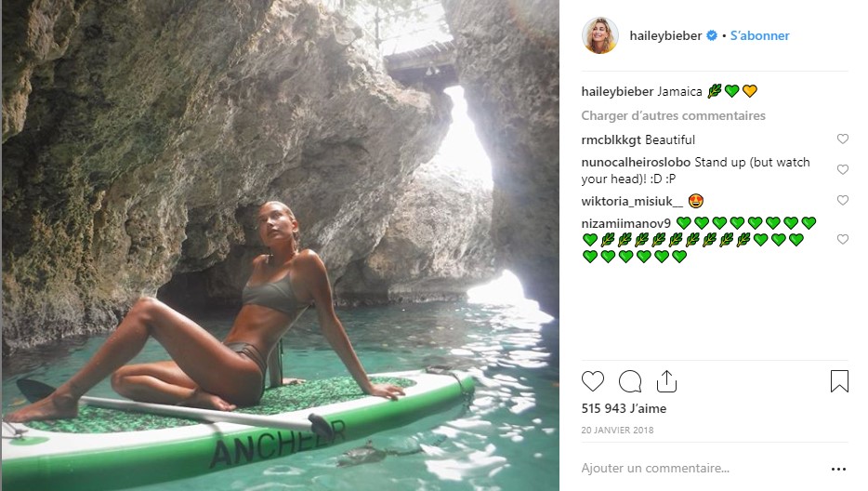Open the profile picture avatar
The image size is (868, 491).
pyautogui.click(x=600, y=35)
